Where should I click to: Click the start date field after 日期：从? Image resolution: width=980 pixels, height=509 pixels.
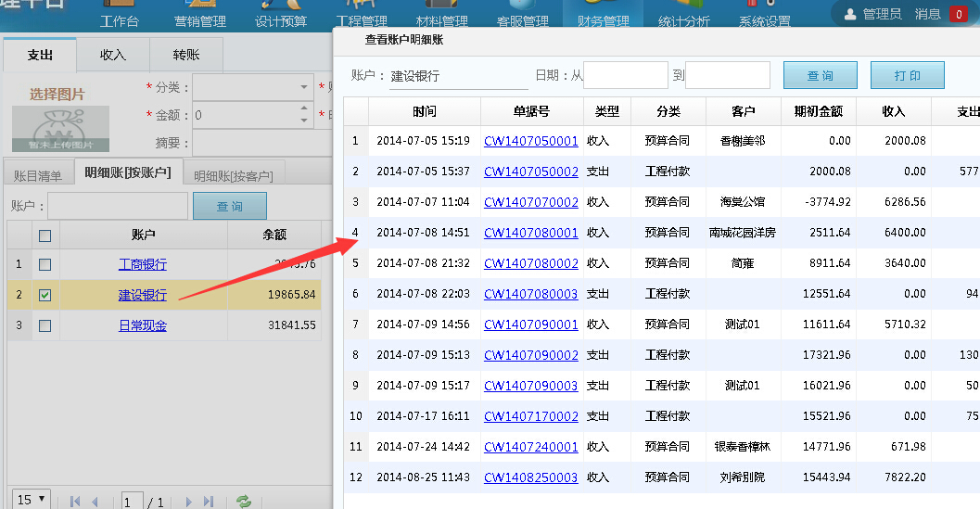(x=625, y=75)
